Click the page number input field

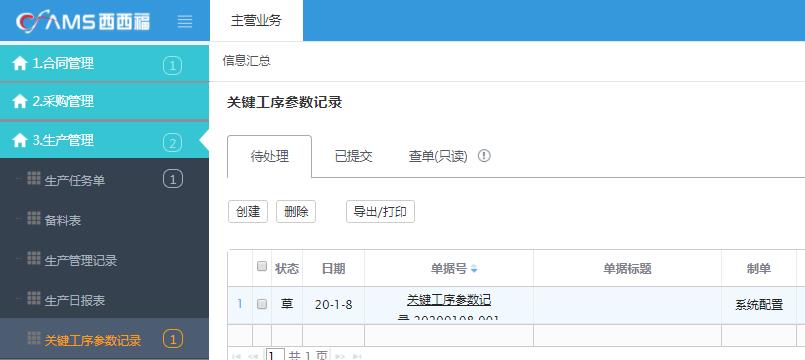point(275,355)
